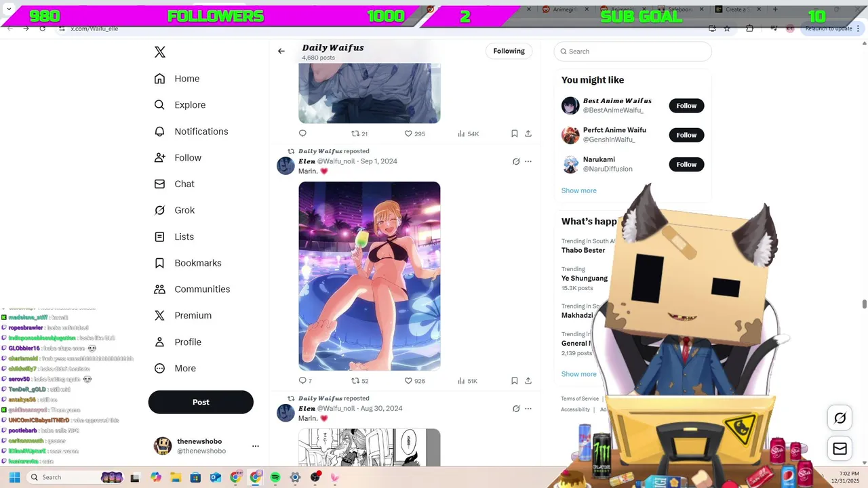Click the Following button
Viewport: 868px width, 488px height.
509,51
